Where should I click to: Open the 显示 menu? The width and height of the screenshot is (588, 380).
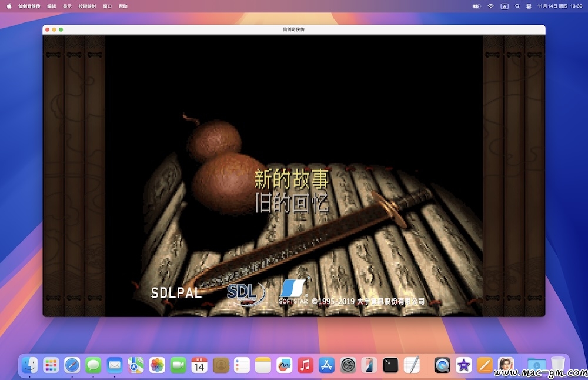coord(67,6)
